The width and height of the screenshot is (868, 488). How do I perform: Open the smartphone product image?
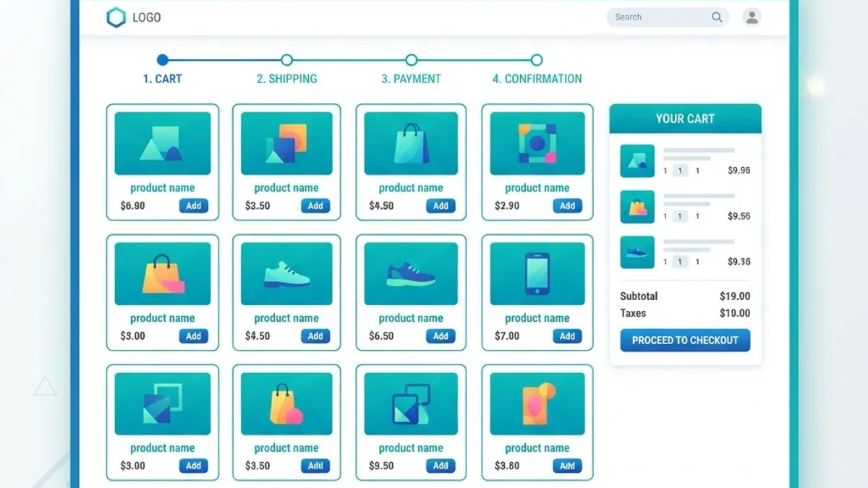click(537, 273)
